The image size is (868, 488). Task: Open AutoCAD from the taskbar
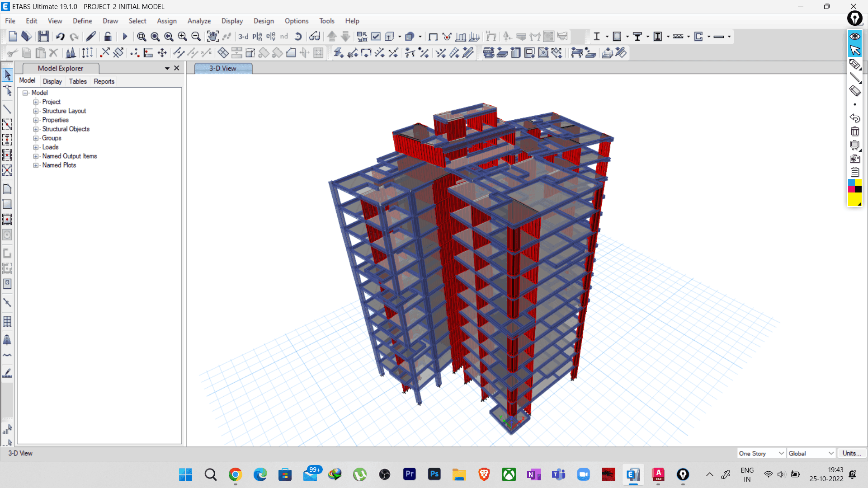pyautogui.click(x=658, y=474)
